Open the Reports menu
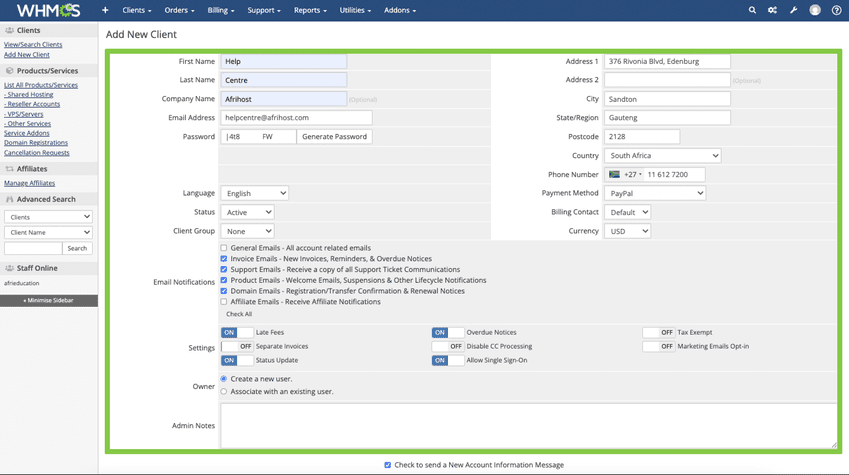Screen dimensions: 849x475 pos(310,10)
